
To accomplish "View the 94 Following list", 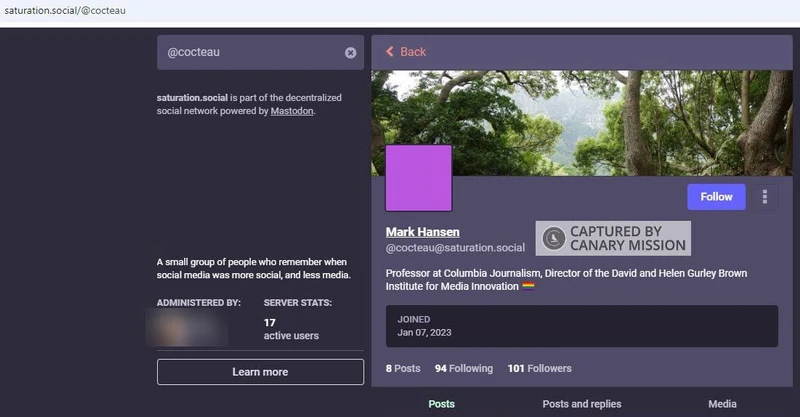I will pyautogui.click(x=463, y=368).
